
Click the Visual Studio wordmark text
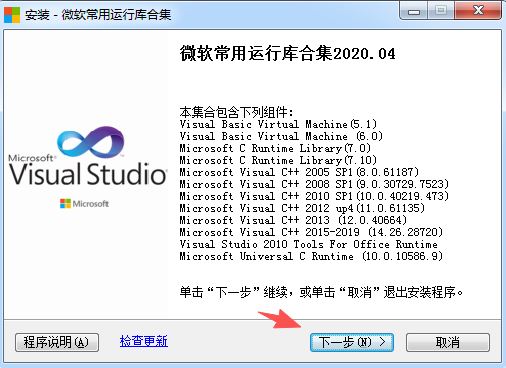[x=87, y=174]
